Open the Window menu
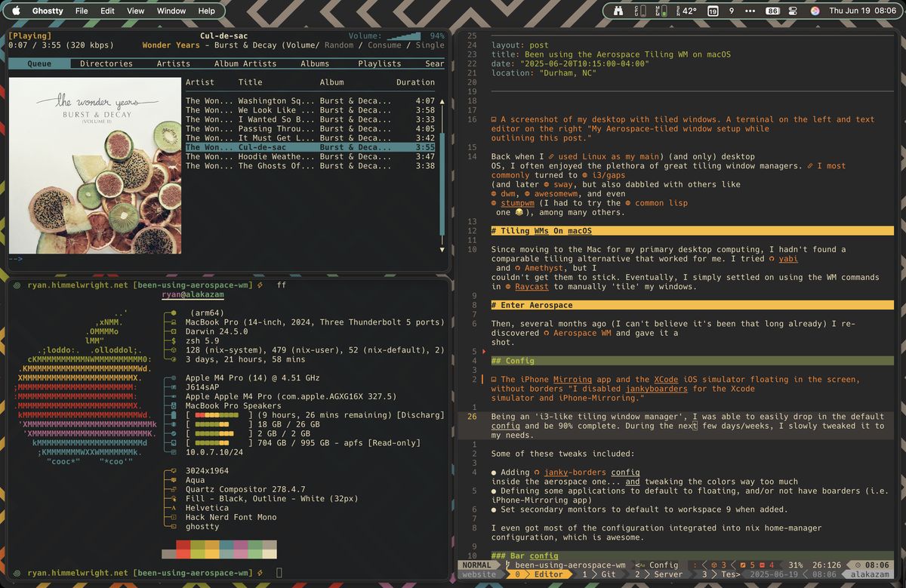 click(171, 11)
